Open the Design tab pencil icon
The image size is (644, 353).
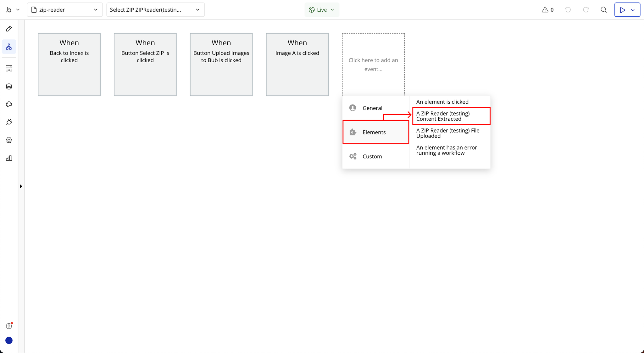pyautogui.click(x=9, y=29)
